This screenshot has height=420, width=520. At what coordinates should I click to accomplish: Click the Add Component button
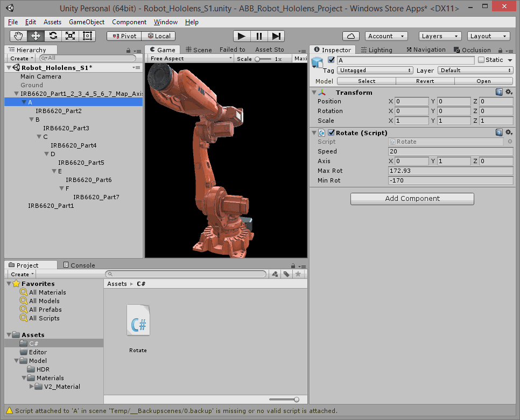pyautogui.click(x=411, y=199)
